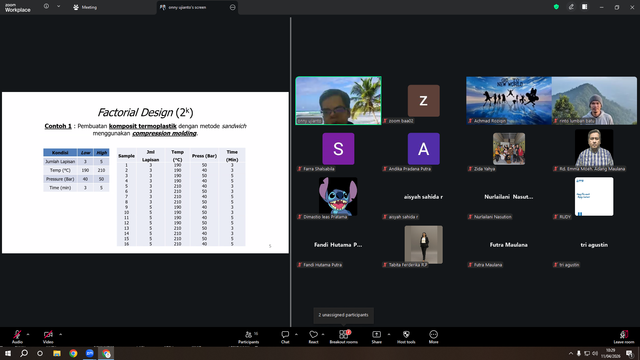
Task: Click the 2 unassigned participants tooltip
Action: [343, 315]
